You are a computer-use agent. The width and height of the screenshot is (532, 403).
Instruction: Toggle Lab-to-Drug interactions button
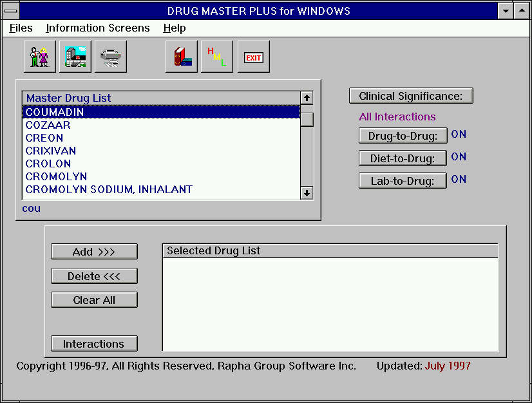[x=403, y=180]
